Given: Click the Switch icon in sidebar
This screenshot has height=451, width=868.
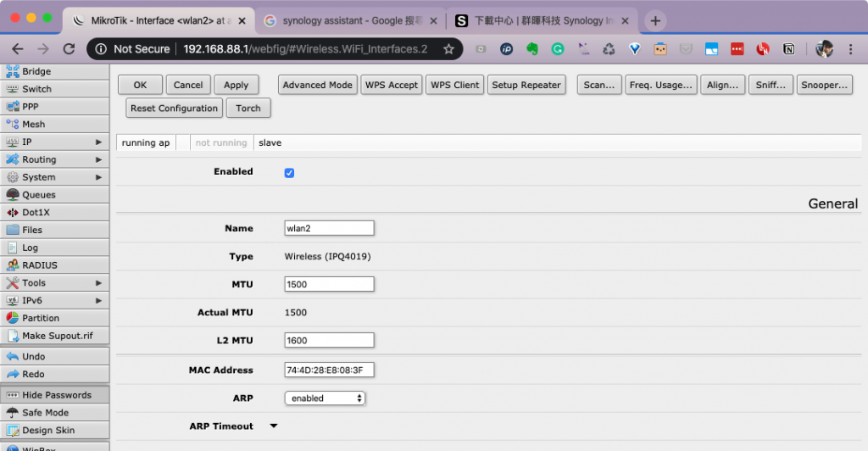Looking at the screenshot, I should (12, 88).
